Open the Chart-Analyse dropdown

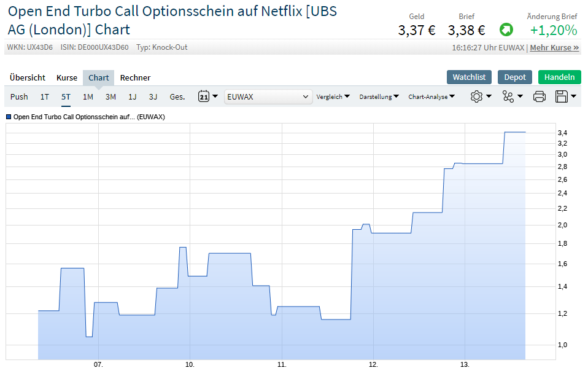click(431, 96)
